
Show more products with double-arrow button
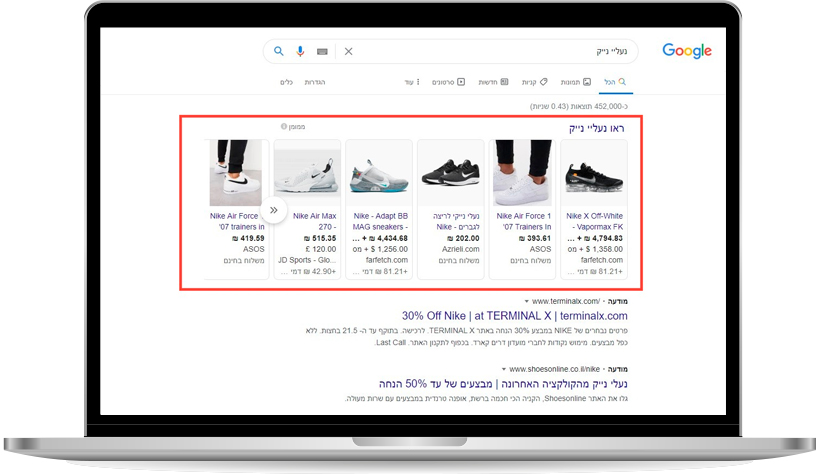click(x=274, y=210)
